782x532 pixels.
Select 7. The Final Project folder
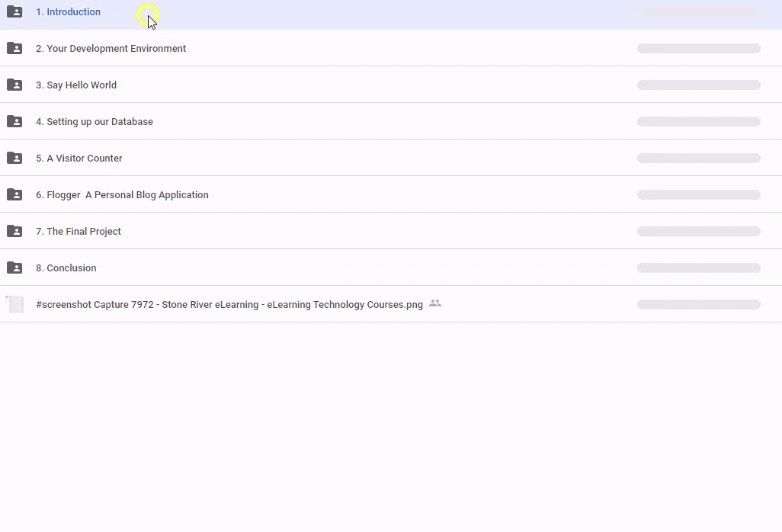(79, 232)
